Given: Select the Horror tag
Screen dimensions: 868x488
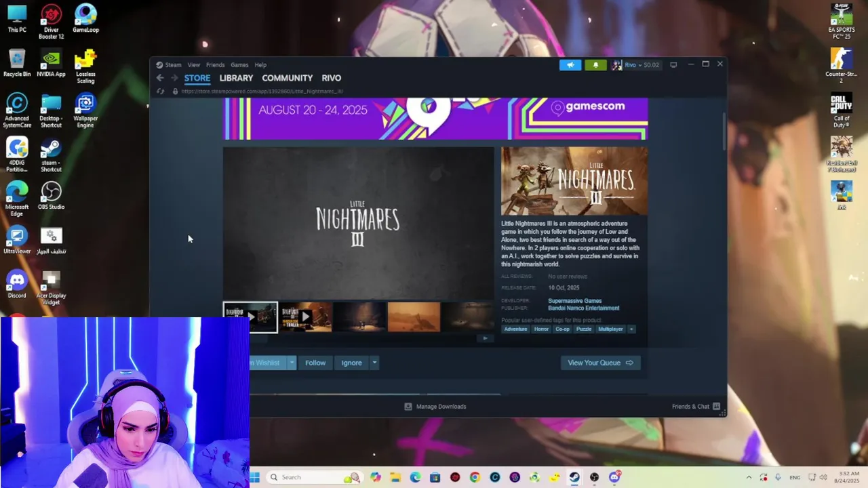Looking at the screenshot, I should pyautogui.click(x=541, y=329).
